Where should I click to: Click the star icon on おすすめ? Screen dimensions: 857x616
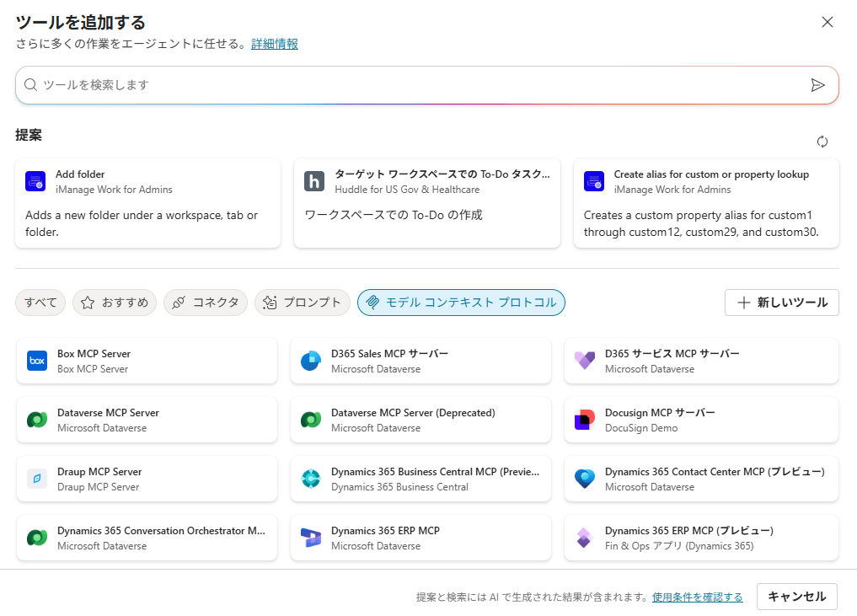point(88,303)
